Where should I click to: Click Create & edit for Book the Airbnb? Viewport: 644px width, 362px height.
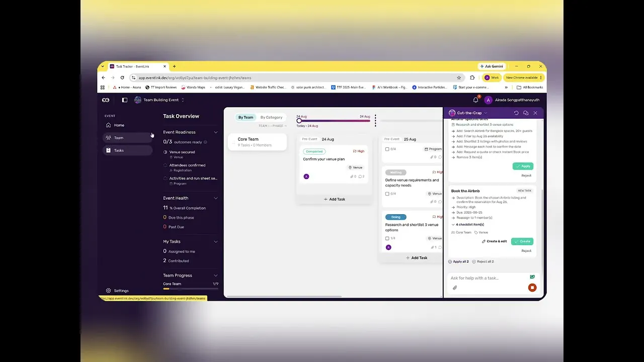point(495,241)
